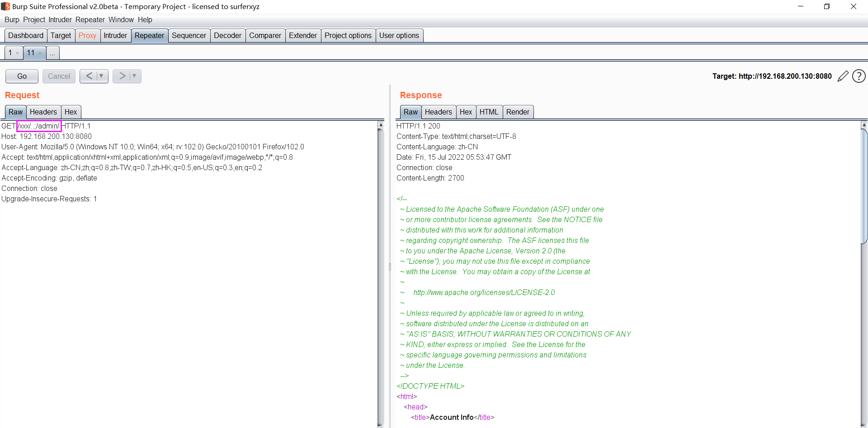Open forward history dropdown arrow
Image resolution: width=868 pixels, height=428 pixels.
(x=134, y=76)
